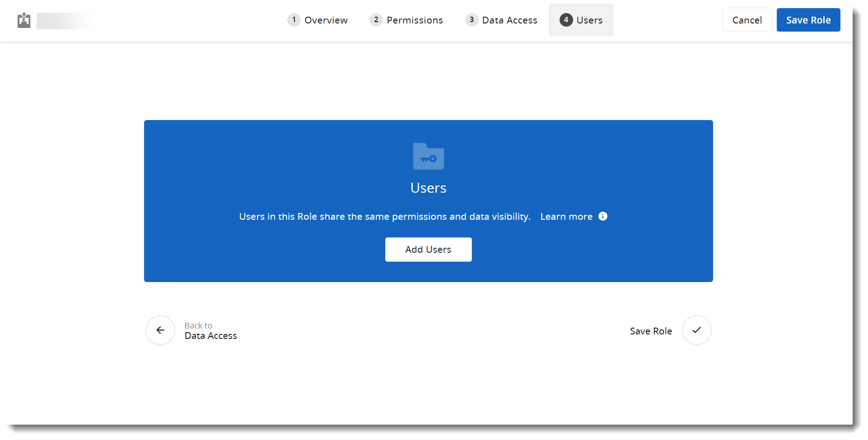Click the Users heading in blue panel
The height and width of the screenshot is (440, 868).
(x=428, y=188)
